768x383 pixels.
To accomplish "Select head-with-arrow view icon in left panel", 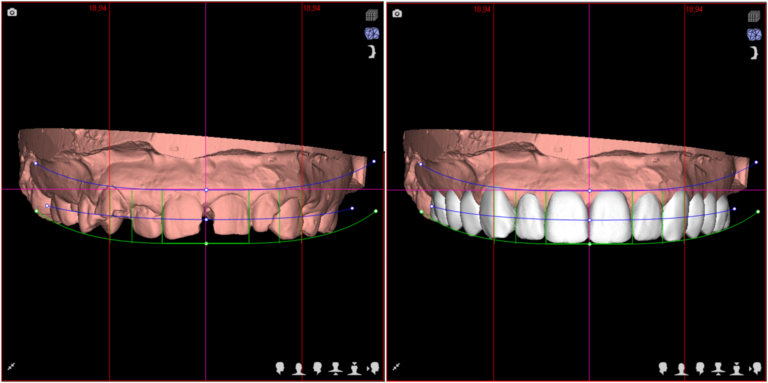I will pos(373,368).
